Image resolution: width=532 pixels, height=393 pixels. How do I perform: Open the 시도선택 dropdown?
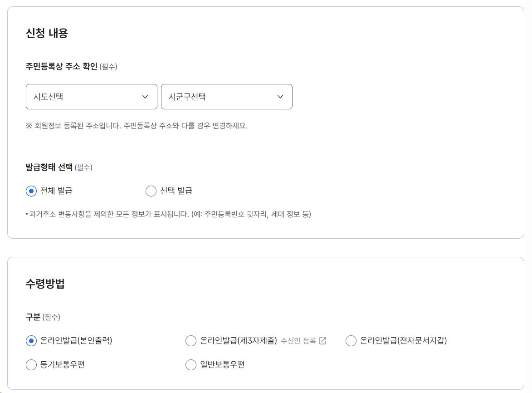tap(91, 97)
